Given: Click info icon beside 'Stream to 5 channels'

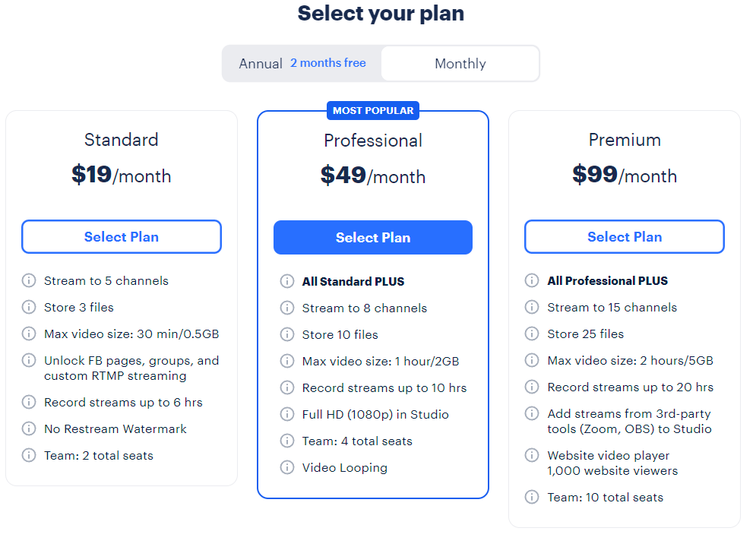Looking at the screenshot, I should tap(29, 281).
